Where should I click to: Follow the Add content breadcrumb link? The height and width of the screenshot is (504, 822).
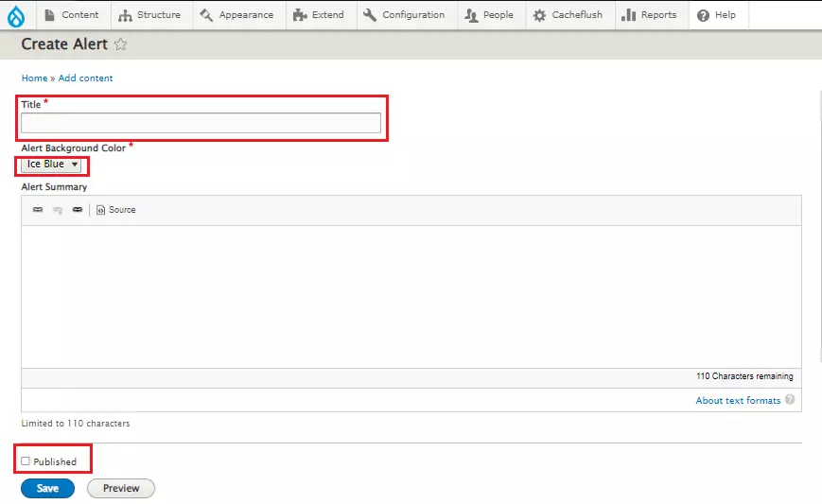click(x=85, y=78)
